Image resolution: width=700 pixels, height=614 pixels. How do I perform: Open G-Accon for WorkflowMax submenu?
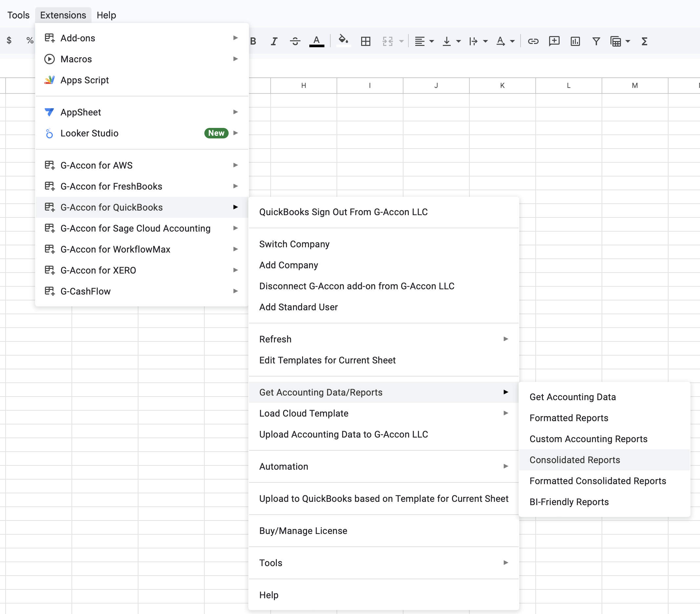pyautogui.click(x=142, y=249)
